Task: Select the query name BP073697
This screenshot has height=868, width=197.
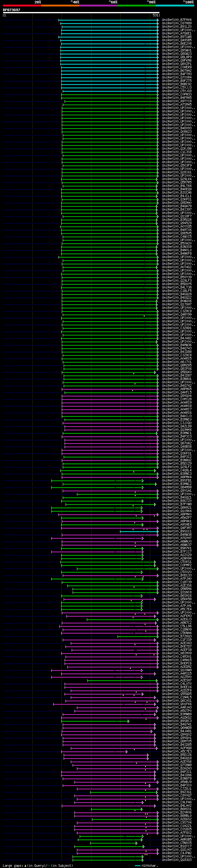Action: tap(11, 10)
